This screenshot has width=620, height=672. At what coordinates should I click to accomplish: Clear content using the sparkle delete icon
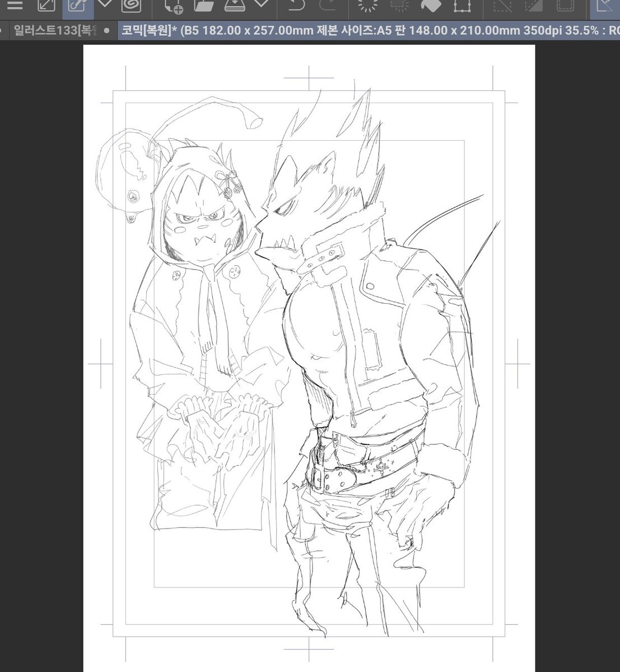(x=367, y=5)
